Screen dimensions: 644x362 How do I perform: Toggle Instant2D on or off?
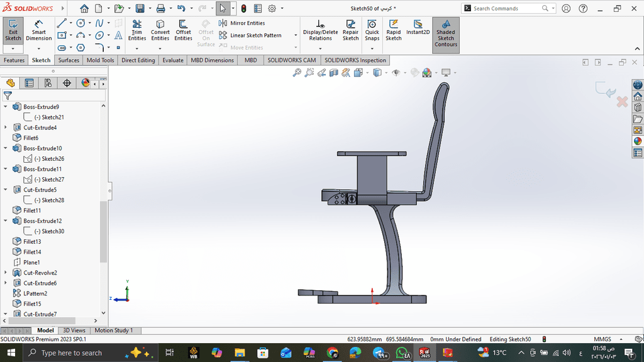click(x=418, y=28)
